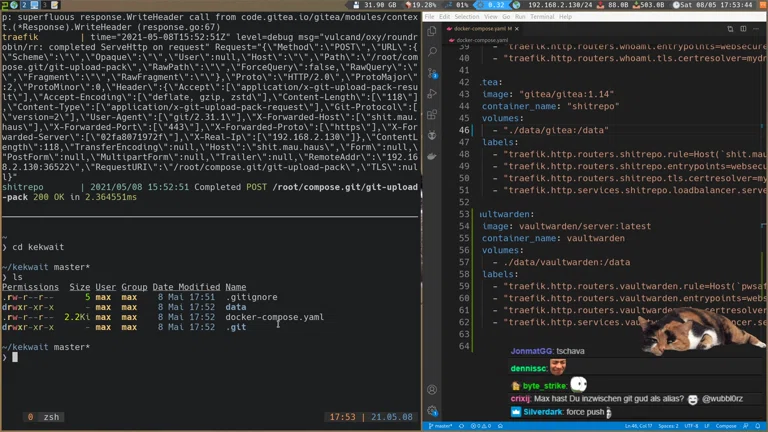Viewport: 768px width, 432px height.
Task: Click the date and time in top bar
Action: (712, 5)
